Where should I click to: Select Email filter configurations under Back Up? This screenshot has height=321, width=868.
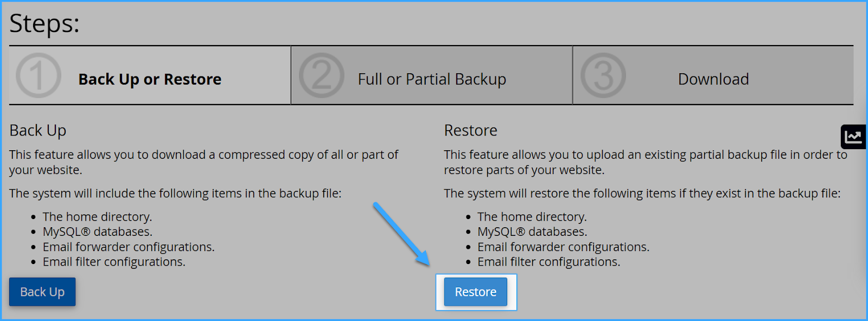pyautogui.click(x=114, y=262)
